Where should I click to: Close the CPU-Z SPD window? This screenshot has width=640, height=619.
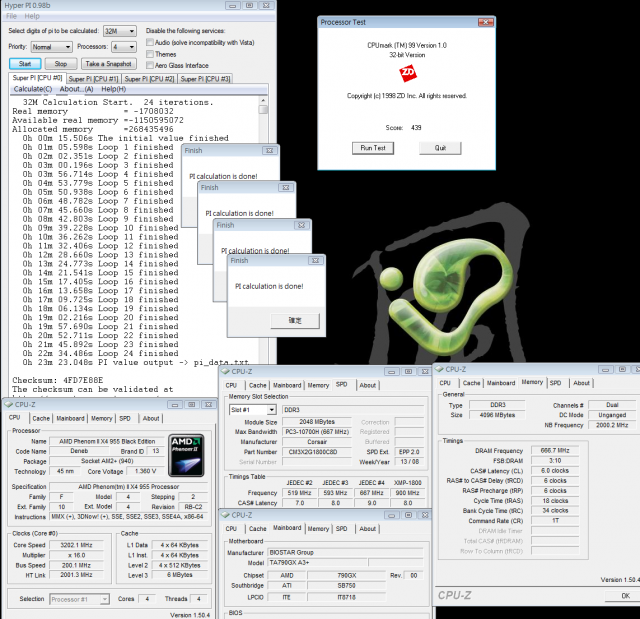coord(425,371)
